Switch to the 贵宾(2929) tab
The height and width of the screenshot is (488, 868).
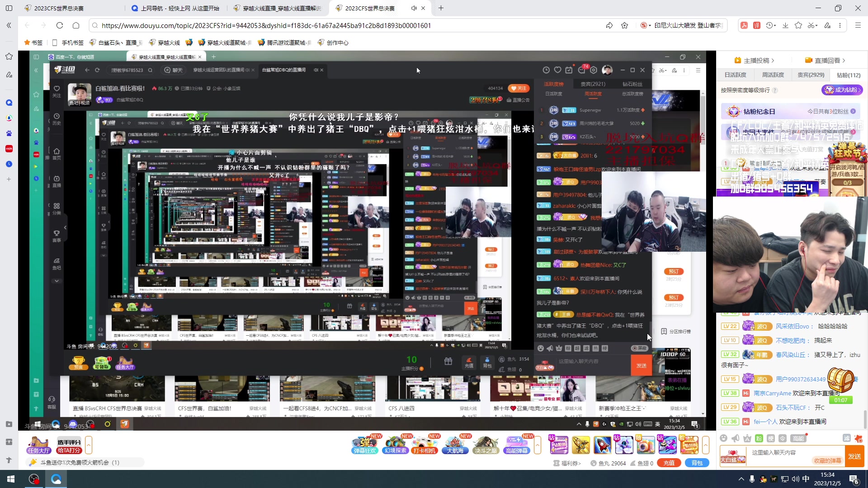click(x=811, y=75)
